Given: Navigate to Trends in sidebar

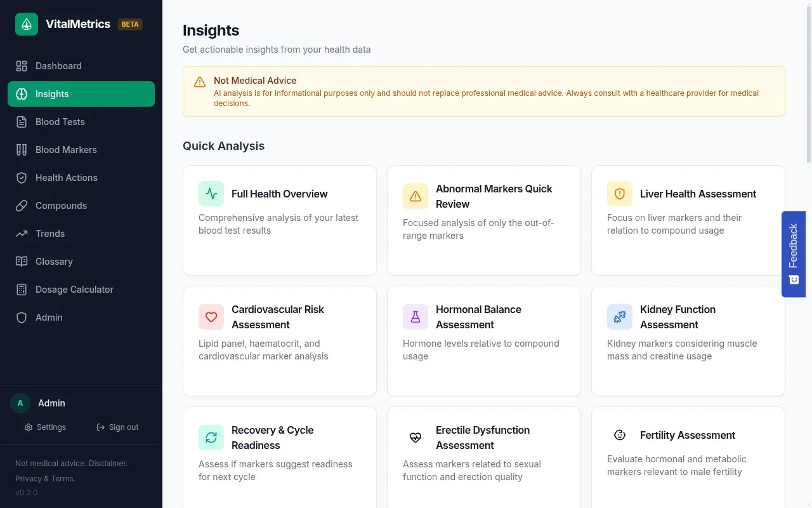Looking at the screenshot, I should pos(49,234).
